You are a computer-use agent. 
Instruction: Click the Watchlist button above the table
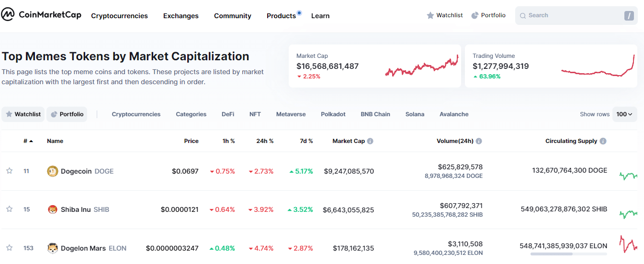click(23, 114)
